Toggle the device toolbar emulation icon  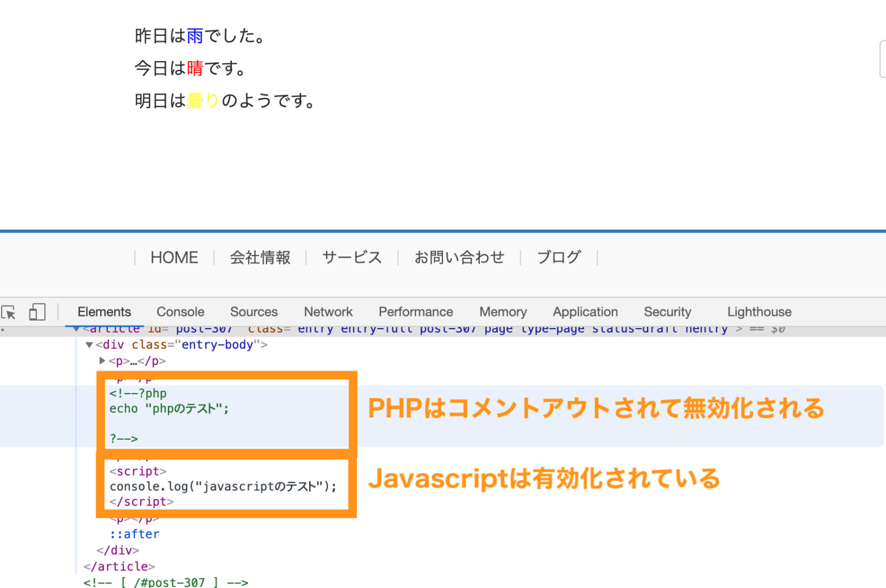tap(37, 311)
